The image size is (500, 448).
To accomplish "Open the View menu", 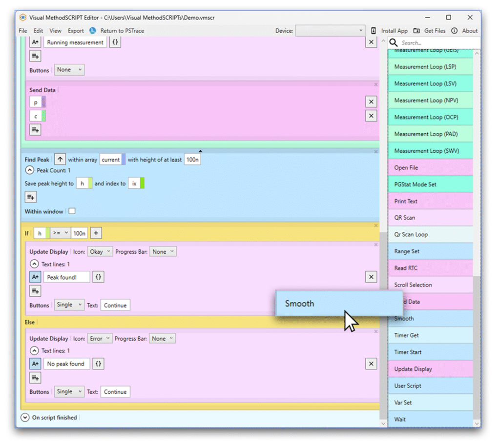I will (x=55, y=31).
